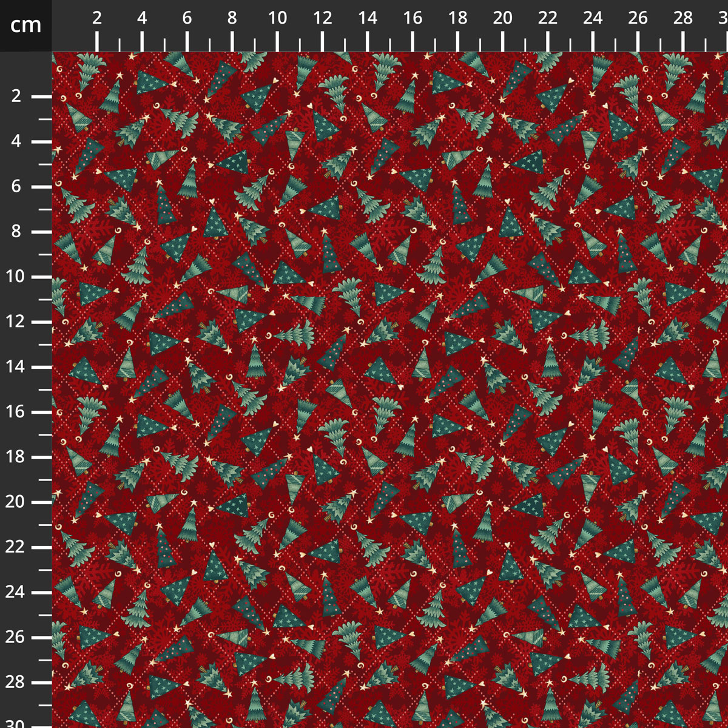Viewport: 728px width, 728px height.
Task: Click the 2 on left ruler
Action: [x=16, y=96]
